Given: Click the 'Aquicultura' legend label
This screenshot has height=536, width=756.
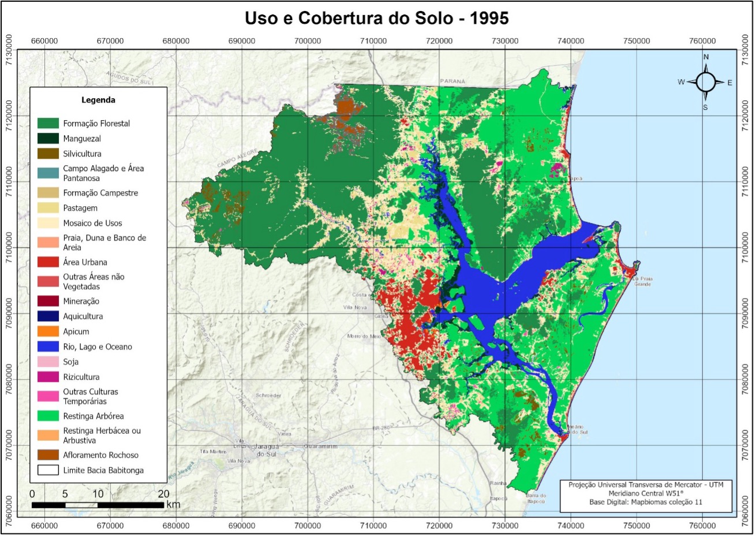Looking at the screenshot, I should point(83,316).
